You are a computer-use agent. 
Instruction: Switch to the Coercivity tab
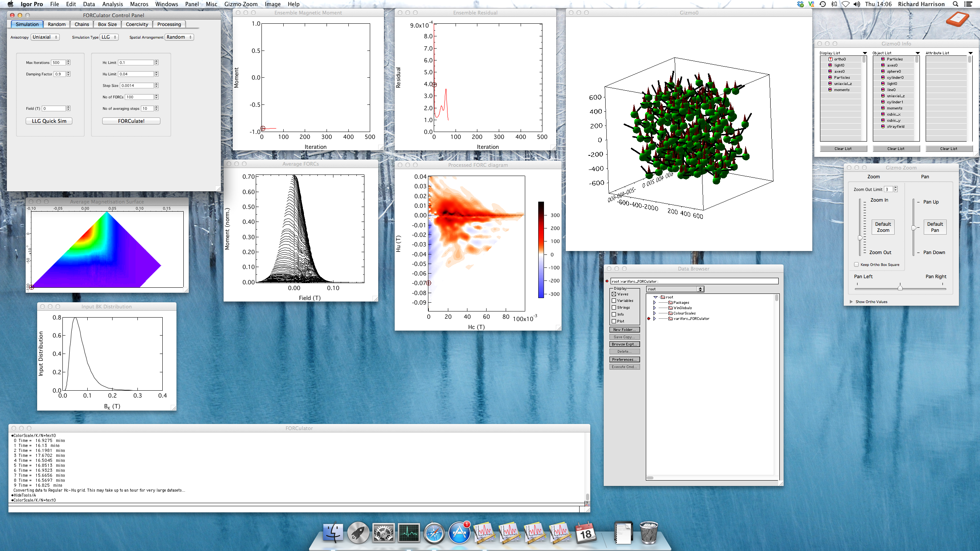tap(137, 24)
